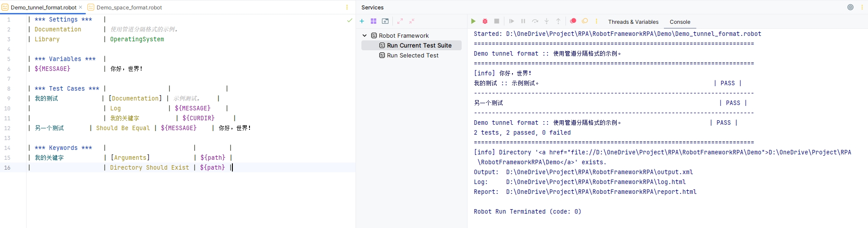Select Robot Framework in services tree

pos(404,35)
